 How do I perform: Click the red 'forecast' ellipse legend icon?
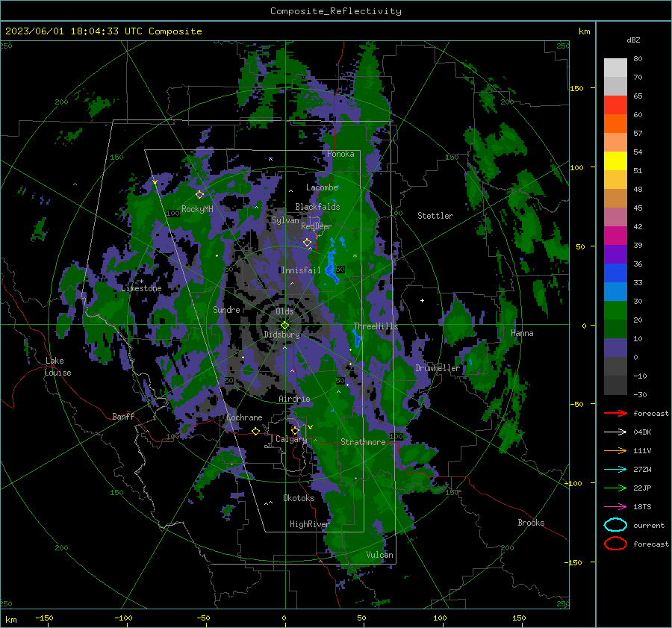coord(615,544)
